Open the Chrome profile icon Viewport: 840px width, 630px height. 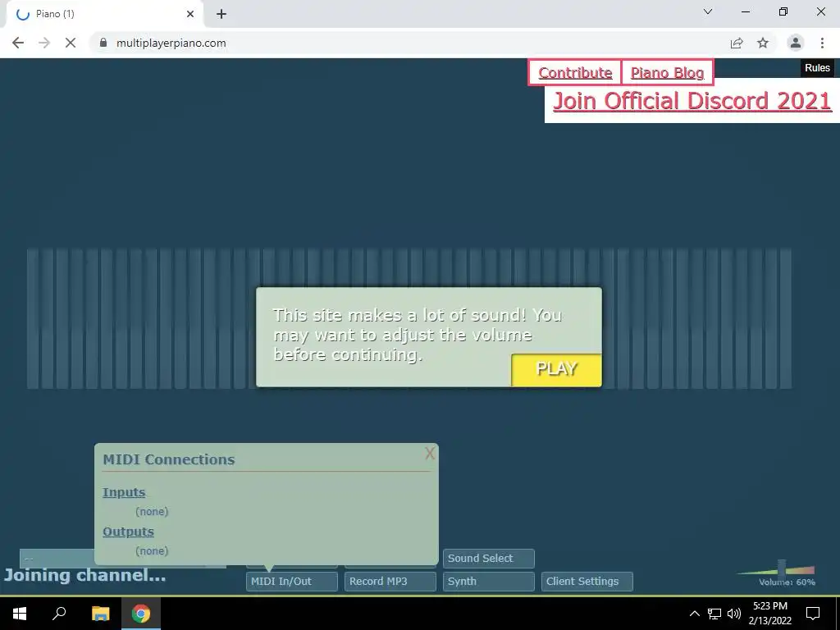[x=796, y=43]
